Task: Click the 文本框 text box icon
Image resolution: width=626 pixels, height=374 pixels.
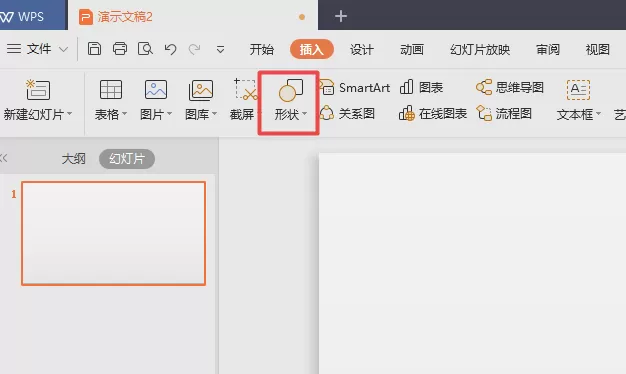Action: [578, 90]
